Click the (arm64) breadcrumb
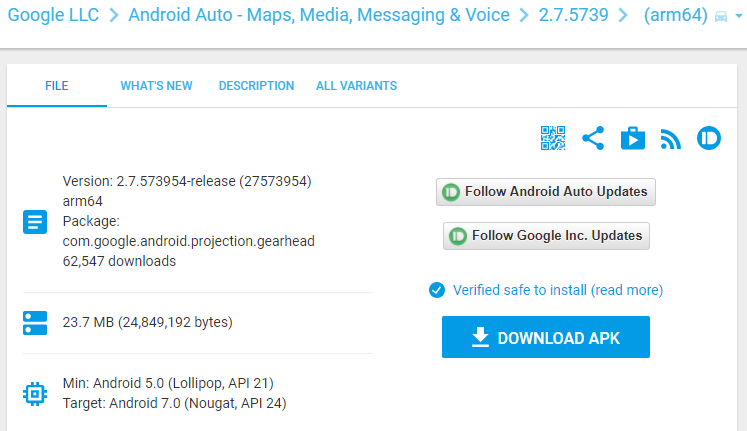 676,16
